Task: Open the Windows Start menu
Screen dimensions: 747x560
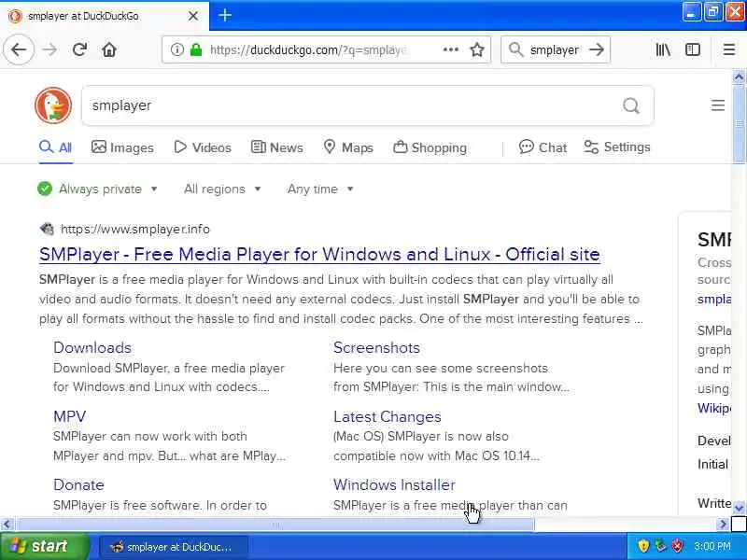Action: [44, 546]
